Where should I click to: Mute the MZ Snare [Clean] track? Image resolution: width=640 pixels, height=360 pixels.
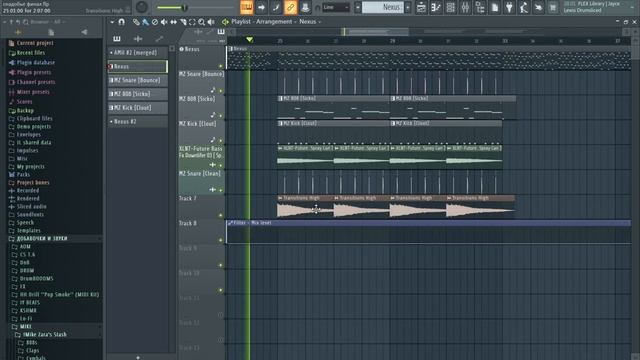click(221, 190)
